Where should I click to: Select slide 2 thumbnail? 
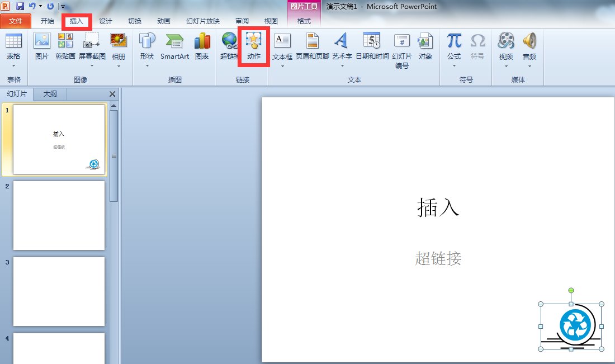(59, 215)
